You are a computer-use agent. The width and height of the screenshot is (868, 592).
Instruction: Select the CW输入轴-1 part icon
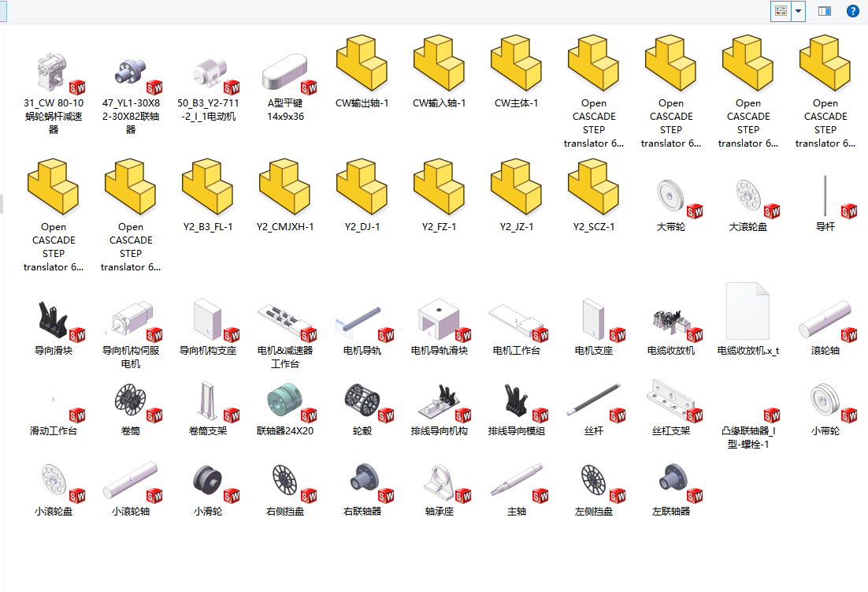pos(440,63)
